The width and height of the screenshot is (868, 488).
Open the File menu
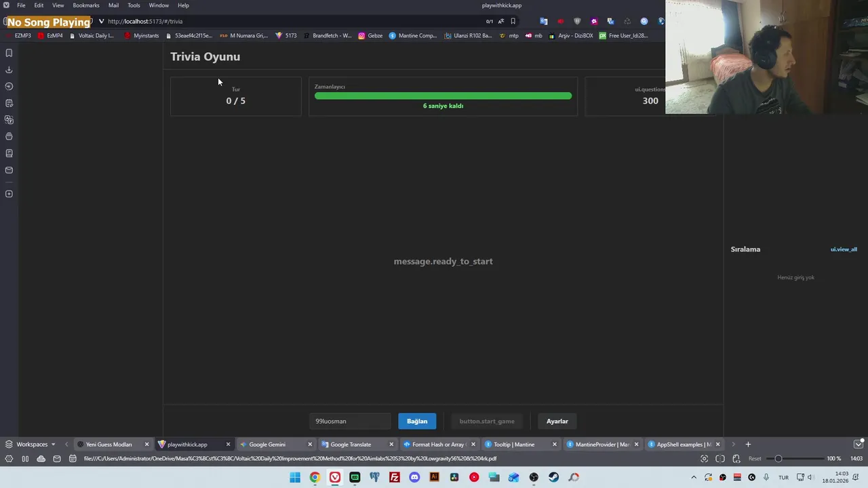pyautogui.click(x=21, y=5)
